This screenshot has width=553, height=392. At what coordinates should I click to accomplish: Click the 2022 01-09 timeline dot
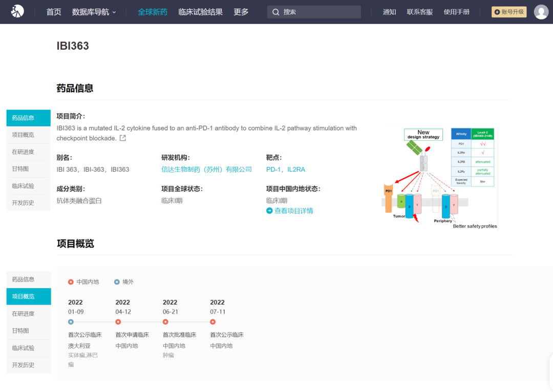(x=71, y=322)
